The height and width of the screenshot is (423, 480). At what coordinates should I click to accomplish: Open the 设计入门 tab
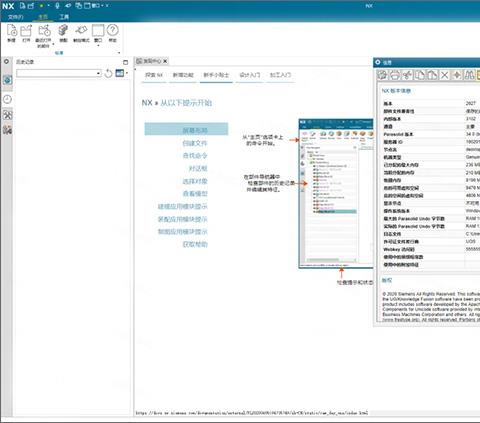tap(250, 75)
